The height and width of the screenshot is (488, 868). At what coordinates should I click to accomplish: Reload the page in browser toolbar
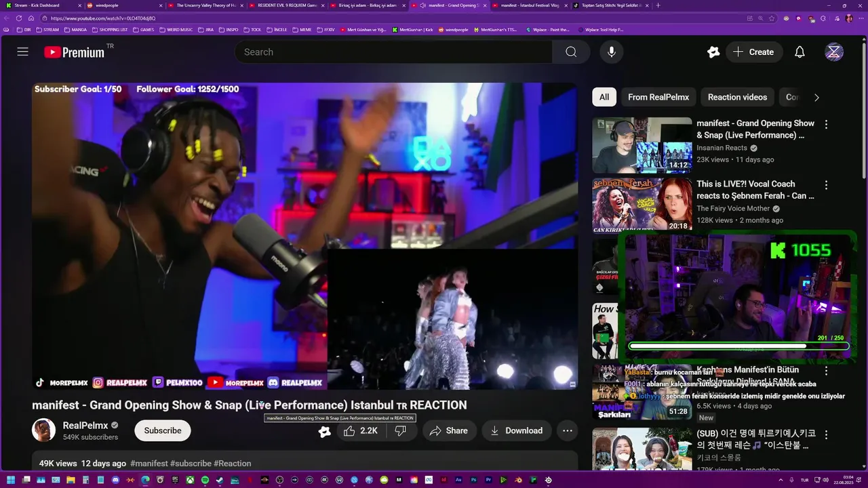coord(19,18)
